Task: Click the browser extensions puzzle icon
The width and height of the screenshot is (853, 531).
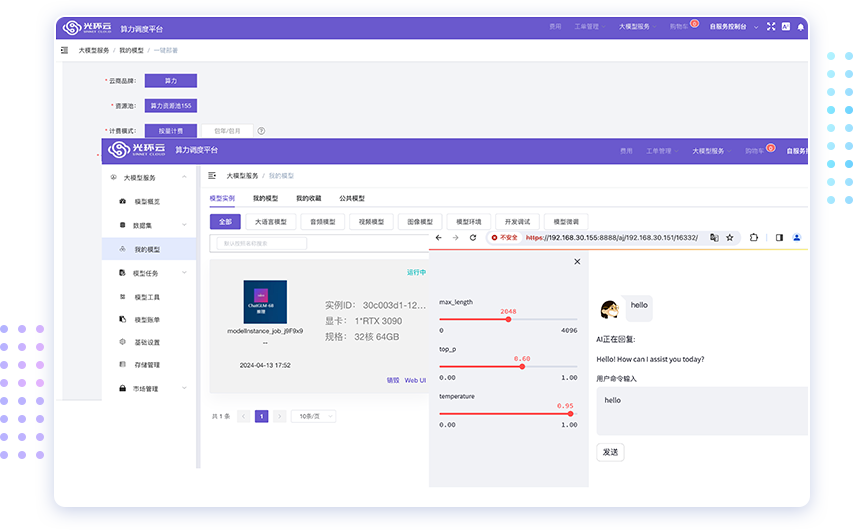Action: click(x=753, y=238)
